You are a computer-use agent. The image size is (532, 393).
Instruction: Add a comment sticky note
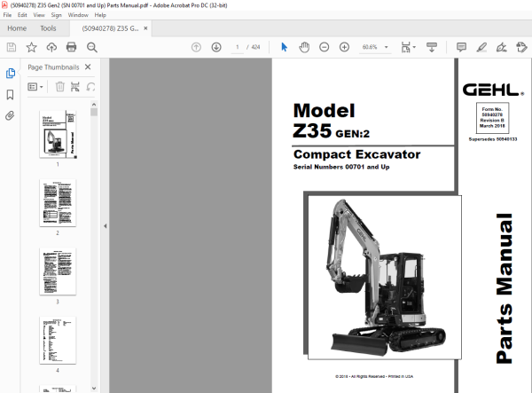click(x=461, y=47)
